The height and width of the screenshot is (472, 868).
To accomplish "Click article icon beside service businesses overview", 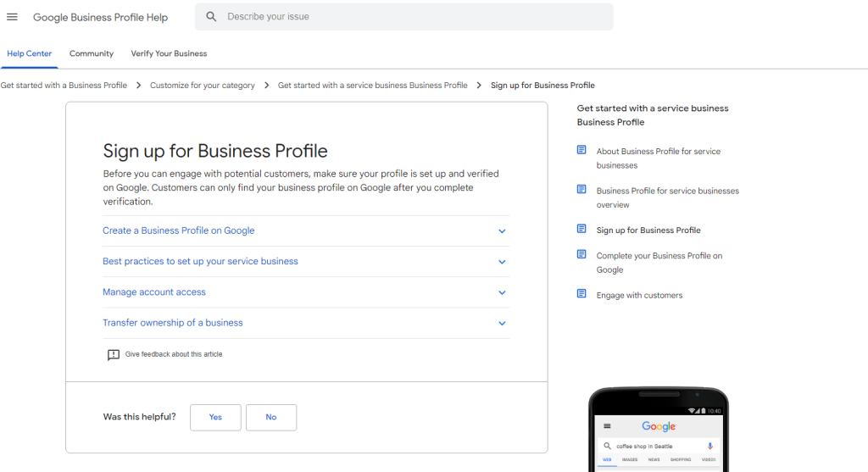I will [581, 189].
